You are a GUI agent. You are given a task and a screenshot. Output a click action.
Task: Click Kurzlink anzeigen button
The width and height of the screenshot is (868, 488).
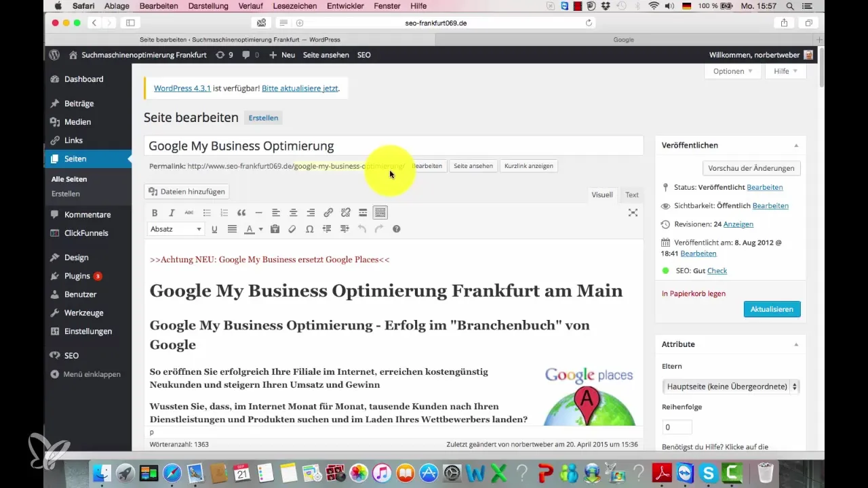[x=528, y=166]
